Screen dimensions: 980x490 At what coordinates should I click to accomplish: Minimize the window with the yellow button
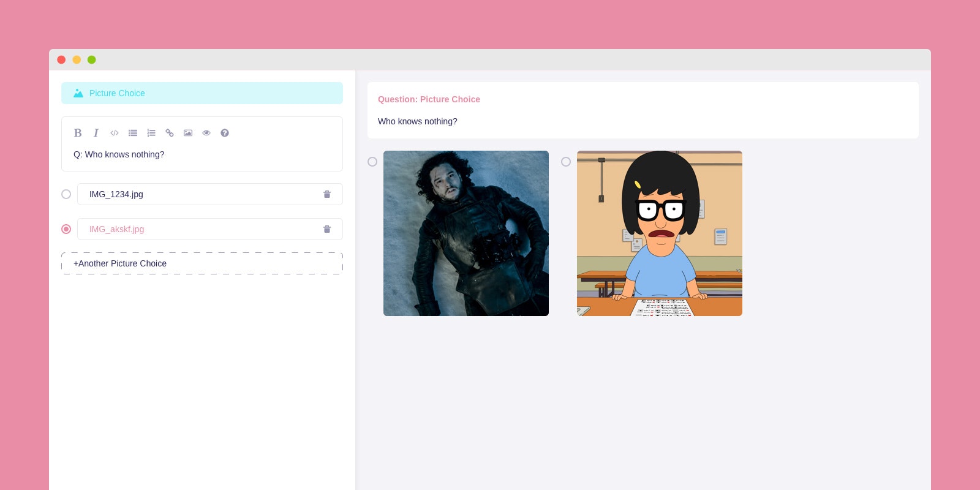[x=77, y=59]
